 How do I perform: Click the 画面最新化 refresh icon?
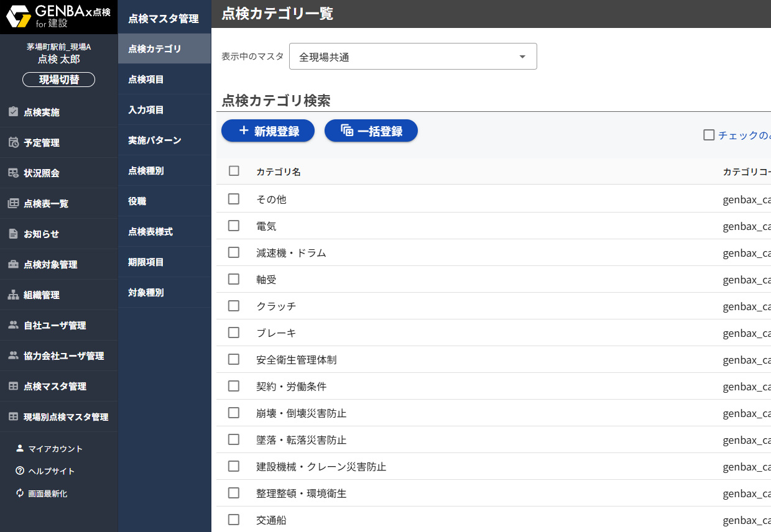[x=20, y=493]
